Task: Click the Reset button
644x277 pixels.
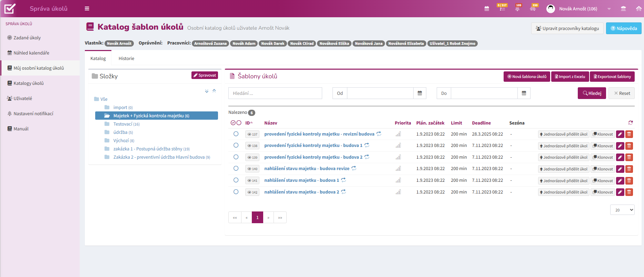Action: 622,93
